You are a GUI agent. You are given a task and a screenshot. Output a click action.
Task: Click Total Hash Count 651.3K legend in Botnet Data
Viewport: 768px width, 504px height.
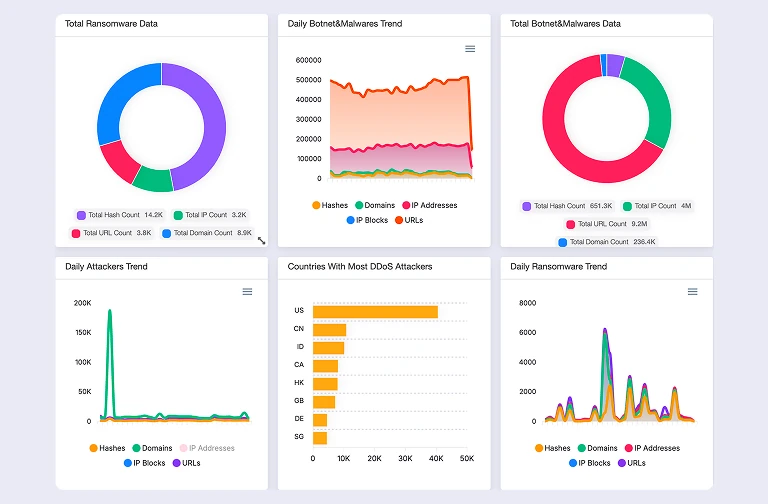567,206
